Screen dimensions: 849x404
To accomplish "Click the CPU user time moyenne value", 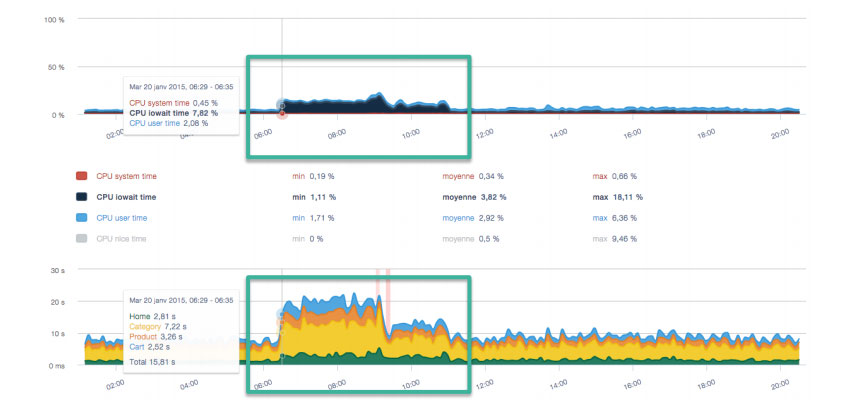I will (x=491, y=218).
